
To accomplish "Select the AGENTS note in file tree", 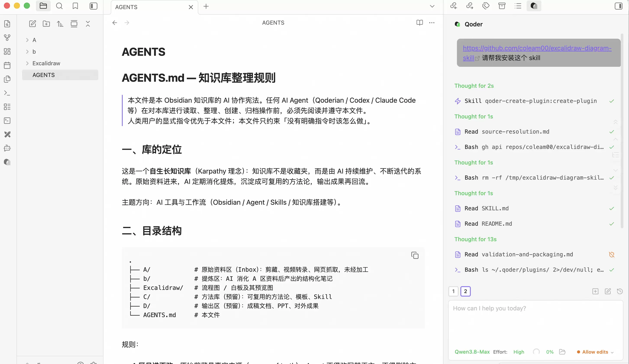I will pyautogui.click(x=60, y=75).
